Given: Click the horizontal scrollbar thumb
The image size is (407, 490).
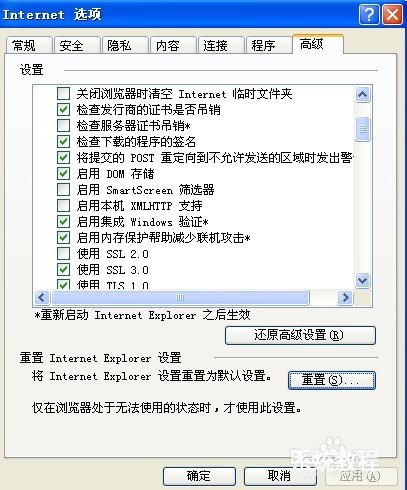Looking at the screenshot, I should pyautogui.click(x=180, y=297).
